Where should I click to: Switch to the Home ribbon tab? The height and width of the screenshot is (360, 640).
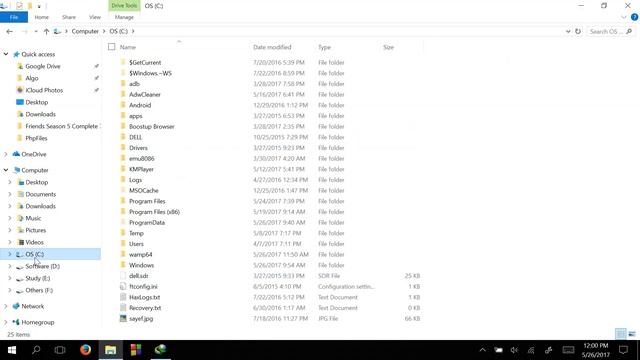pos(41,17)
